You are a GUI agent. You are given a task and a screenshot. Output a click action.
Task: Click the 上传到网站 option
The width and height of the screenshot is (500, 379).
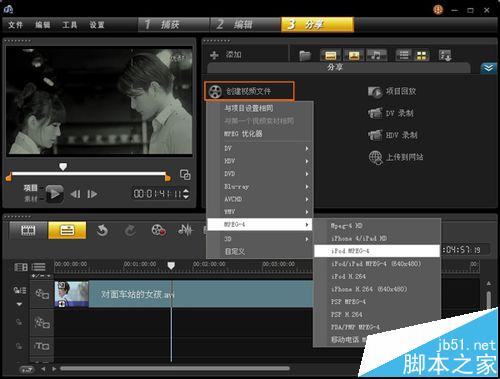[396, 157]
